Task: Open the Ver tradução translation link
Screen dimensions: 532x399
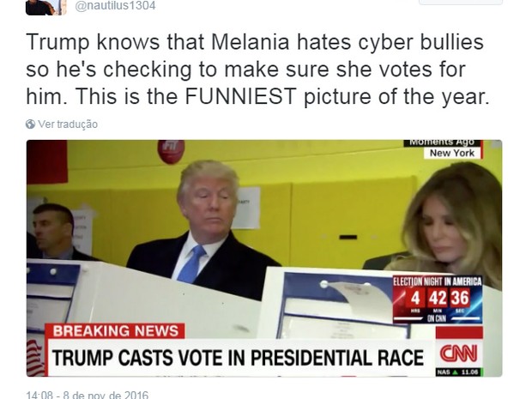Action: pos(68,124)
